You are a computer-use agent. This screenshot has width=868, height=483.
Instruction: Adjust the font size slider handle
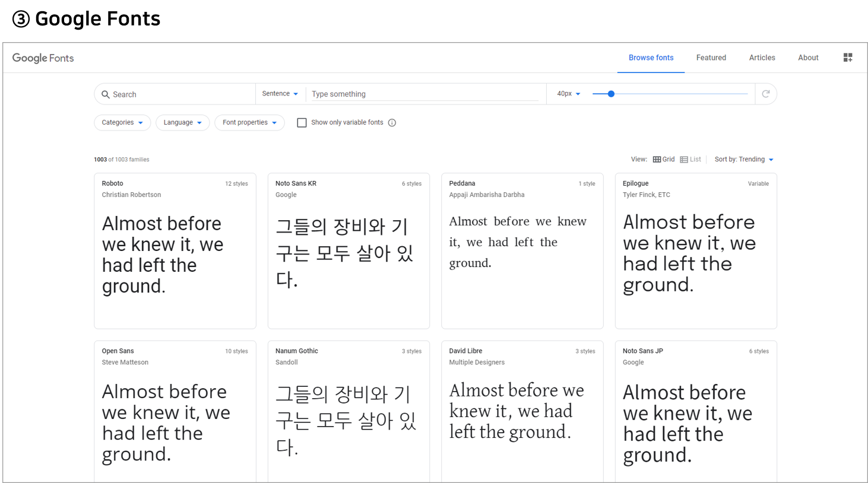point(611,94)
